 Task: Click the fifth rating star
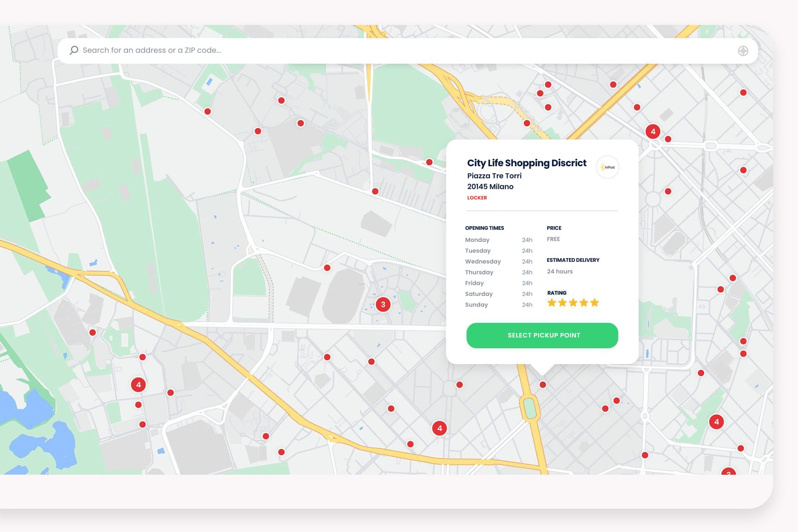[595, 303]
